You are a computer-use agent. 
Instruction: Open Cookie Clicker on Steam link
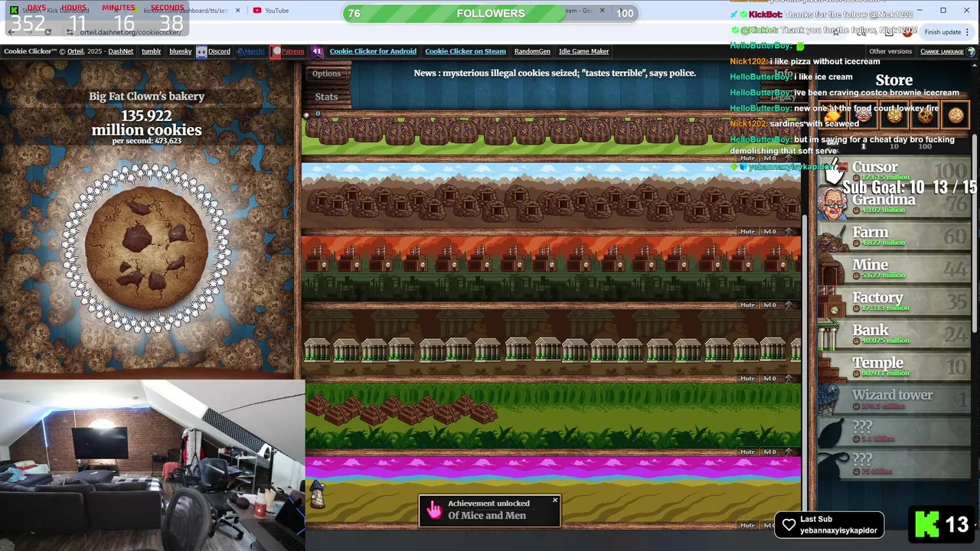click(x=465, y=51)
